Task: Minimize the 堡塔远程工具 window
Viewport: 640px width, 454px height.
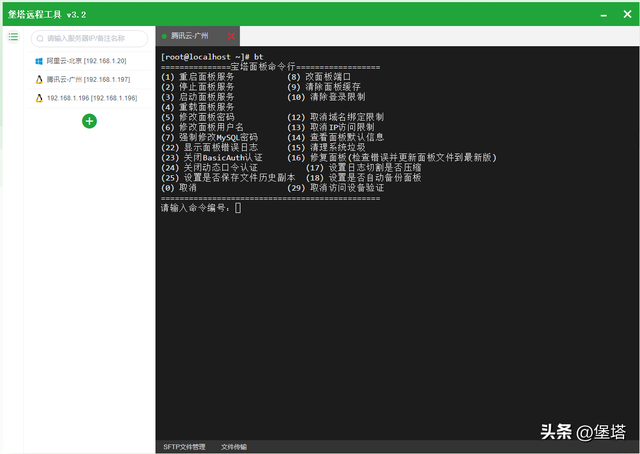Action: click(602, 14)
